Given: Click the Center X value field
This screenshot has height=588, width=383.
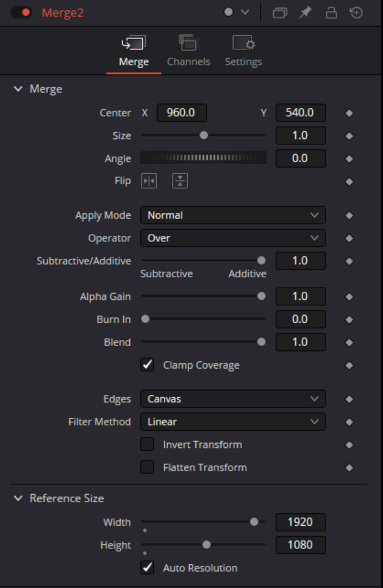Looking at the screenshot, I should click(182, 113).
